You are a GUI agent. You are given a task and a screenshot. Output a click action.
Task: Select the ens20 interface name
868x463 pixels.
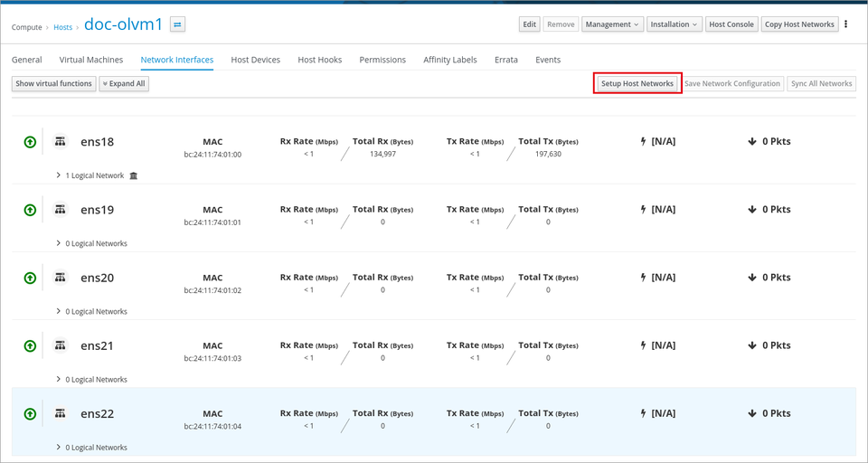tap(98, 278)
